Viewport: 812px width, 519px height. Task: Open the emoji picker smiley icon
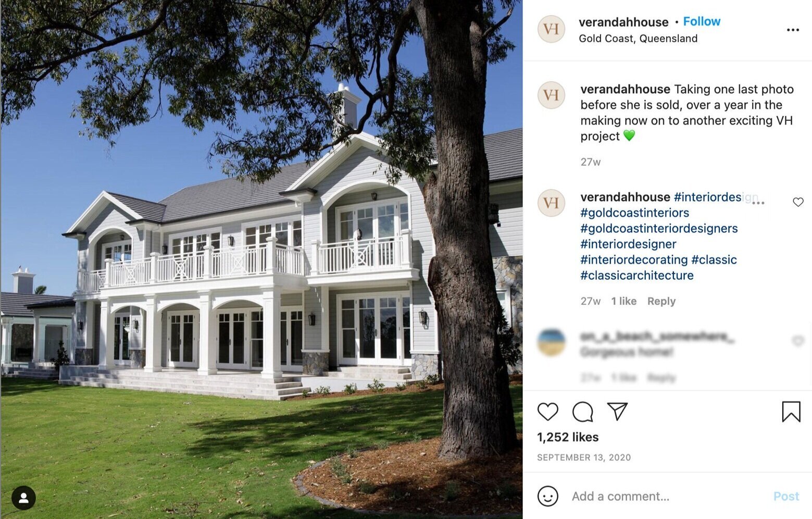[547, 496]
